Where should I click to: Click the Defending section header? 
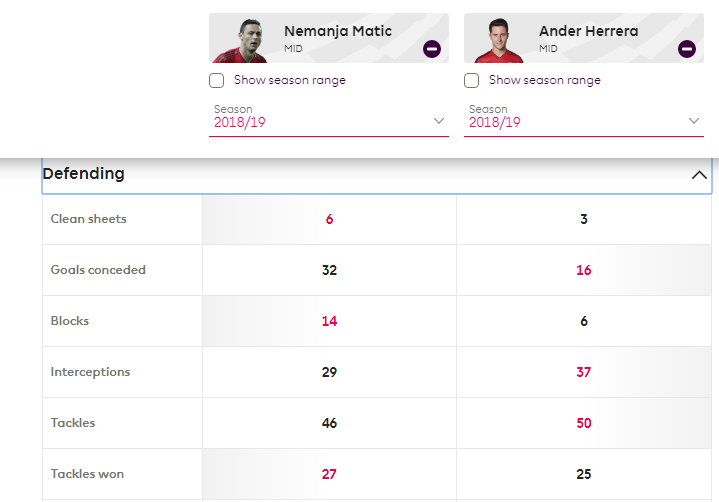(84, 174)
